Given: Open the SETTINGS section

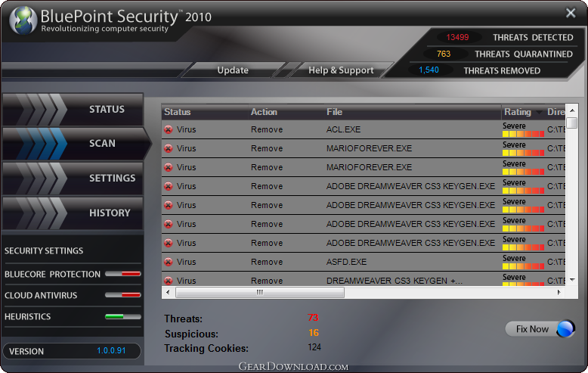Looking at the screenshot, I should 73,179.
